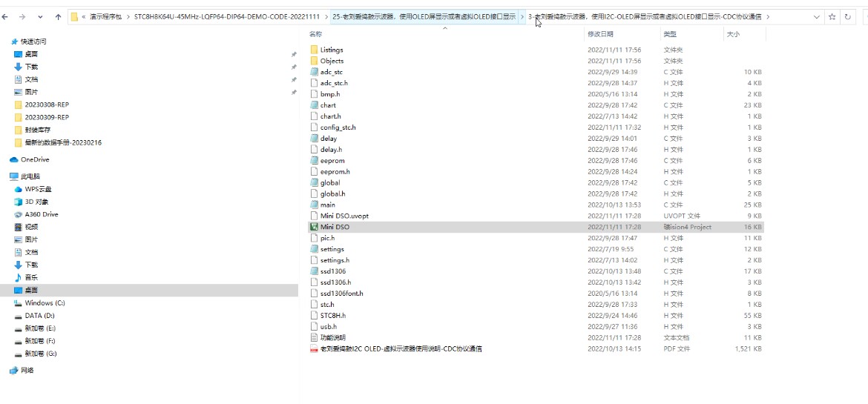
Task: Go back with the back arrow
Action: [5, 17]
